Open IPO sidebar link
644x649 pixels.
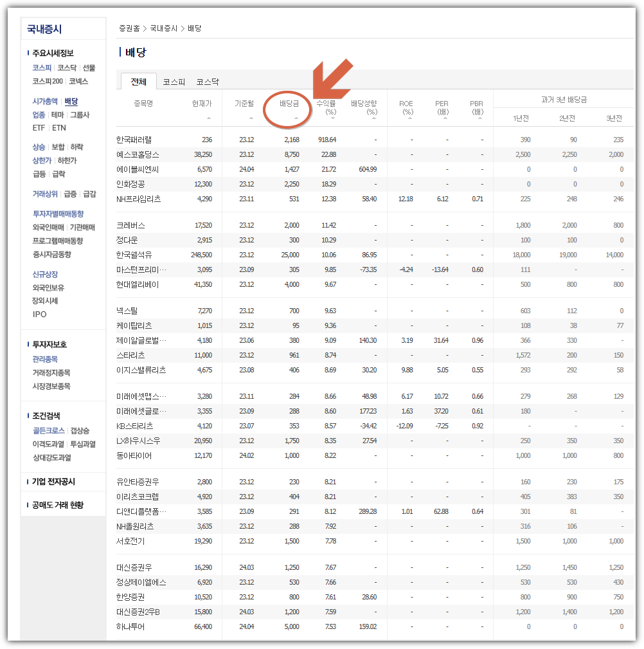click(x=40, y=314)
